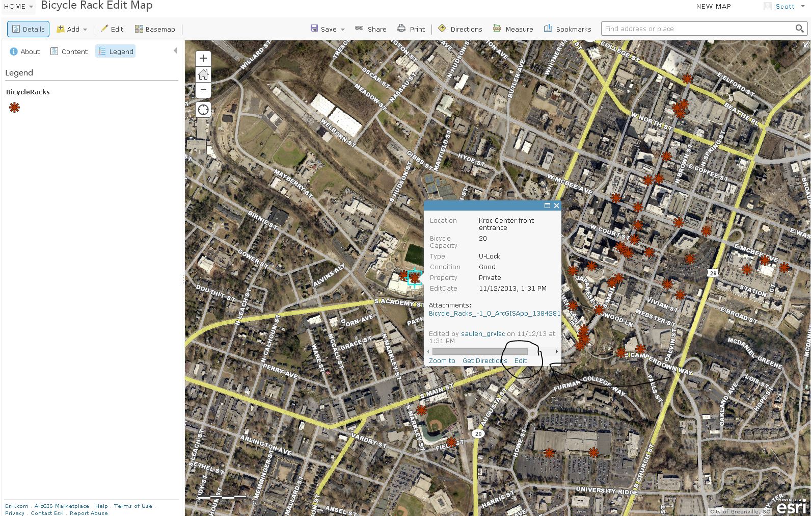Image resolution: width=812 pixels, height=516 pixels.
Task: Zoom out with the minus button
Action: pyautogui.click(x=203, y=90)
